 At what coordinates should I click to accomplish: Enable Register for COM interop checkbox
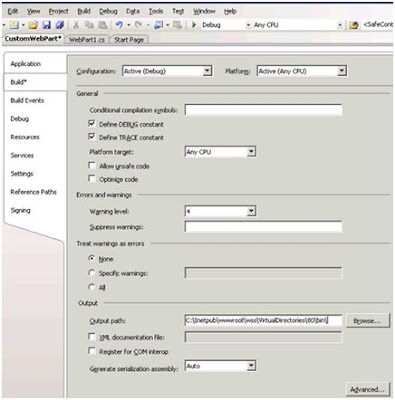pyautogui.click(x=92, y=351)
